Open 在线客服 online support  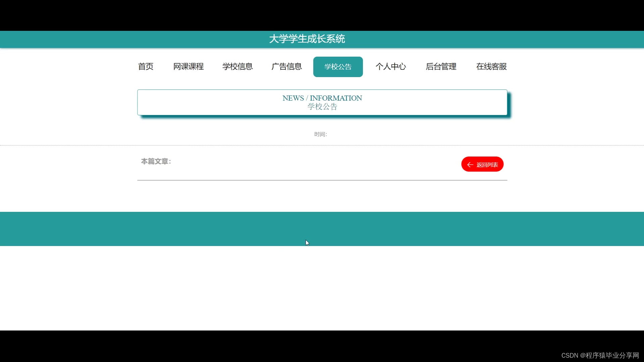pyautogui.click(x=491, y=67)
